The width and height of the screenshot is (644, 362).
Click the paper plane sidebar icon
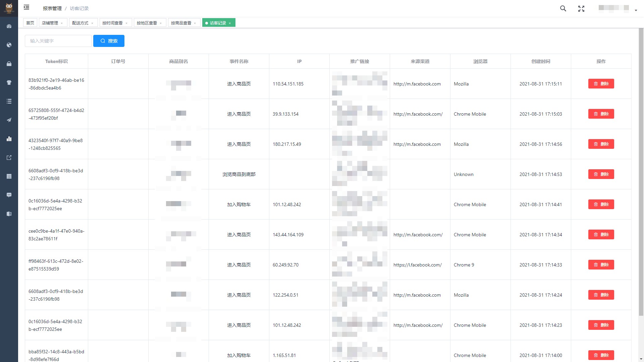[9, 120]
